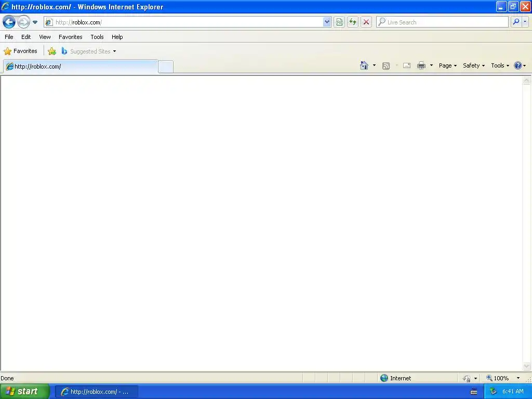
Task: Click page icon in address bar
Action: click(49, 22)
